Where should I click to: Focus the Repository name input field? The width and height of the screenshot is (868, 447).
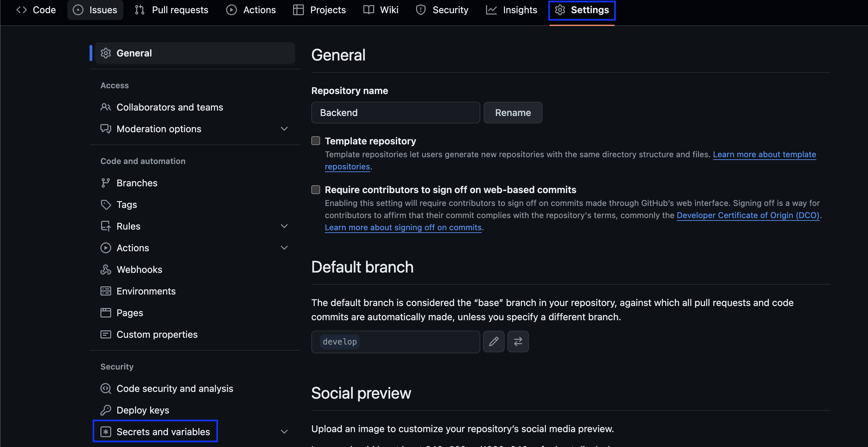(x=395, y=113)
